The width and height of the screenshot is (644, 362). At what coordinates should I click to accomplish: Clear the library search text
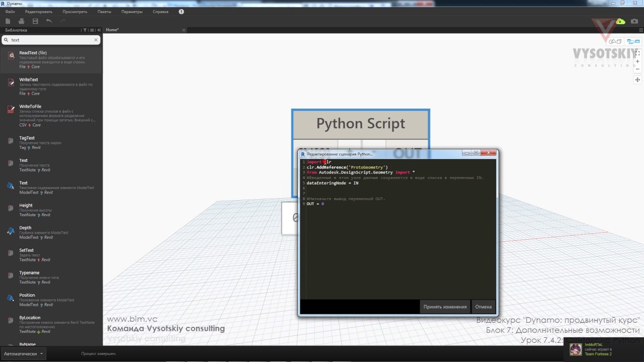point(96,40)
